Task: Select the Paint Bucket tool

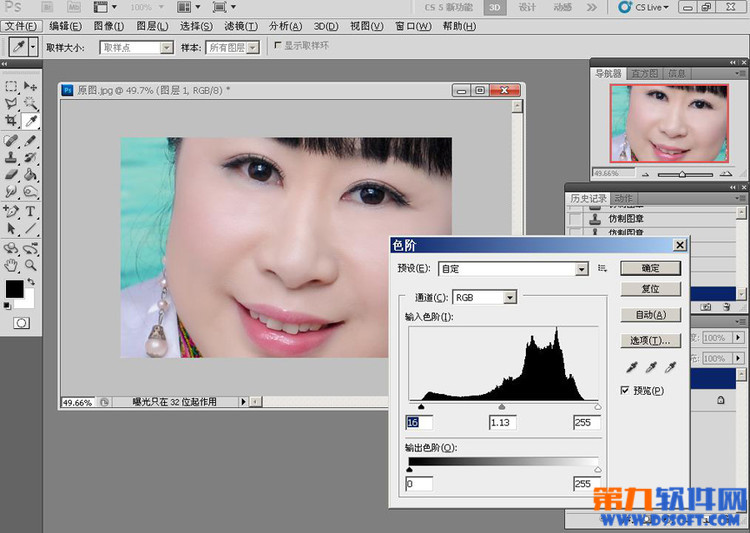Action: (x=30, y=175)
